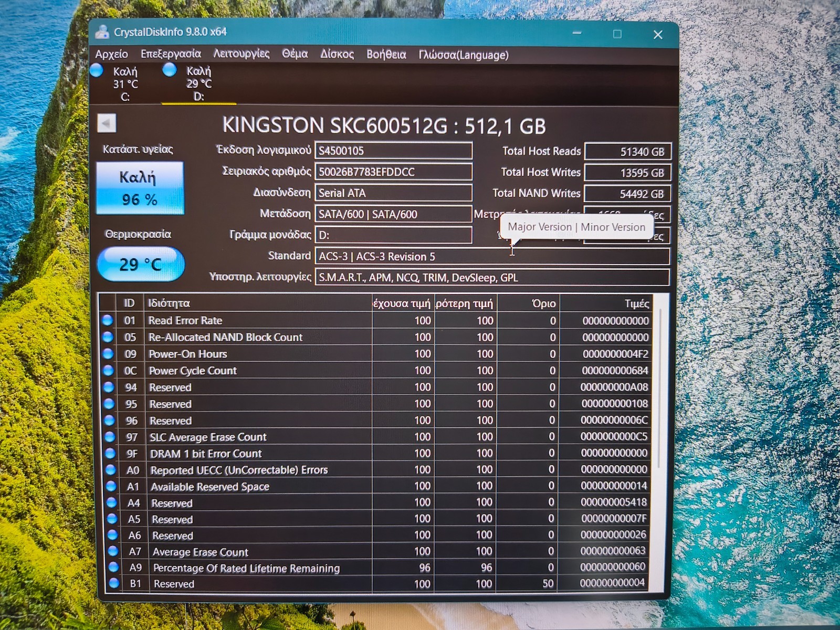Click the serial number field
This screenshot has height=630, width=840.
click(x=393, y=172)
